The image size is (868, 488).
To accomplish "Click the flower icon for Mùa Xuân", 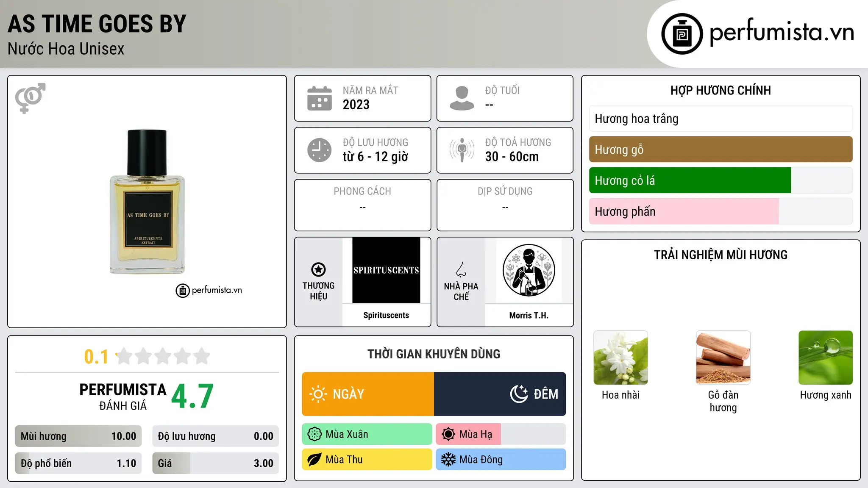I will point(314,434).
